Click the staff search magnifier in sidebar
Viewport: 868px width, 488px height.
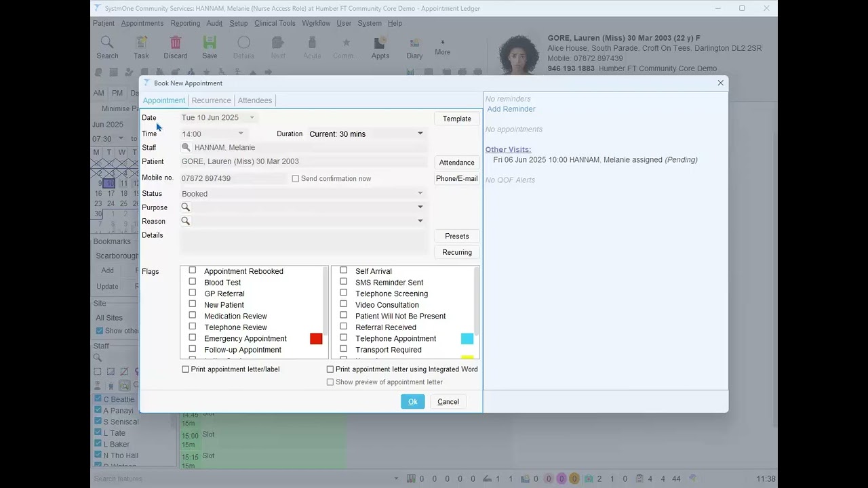coord(98,358)
